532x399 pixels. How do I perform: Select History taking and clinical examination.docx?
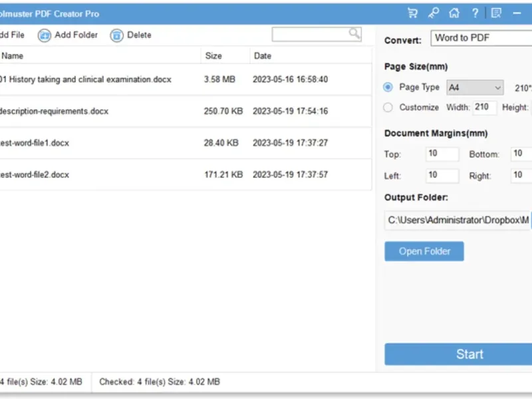[x=186, y=79]
